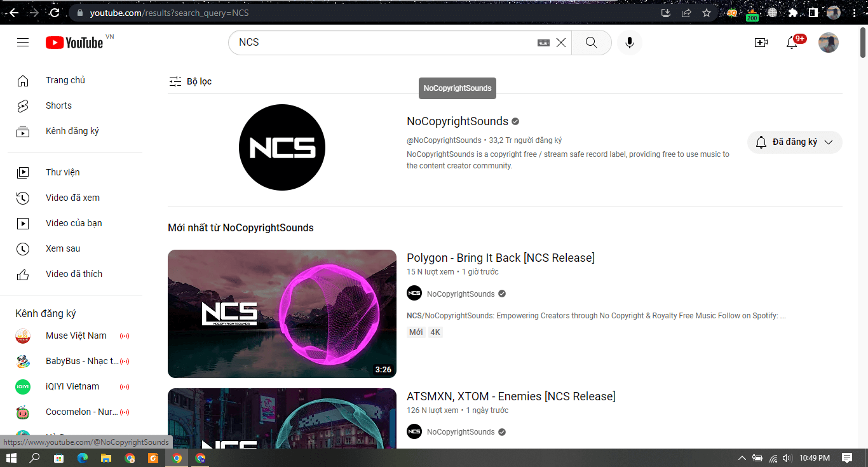The image size is (868, 467).
Task: Open the NoCopyrightSounds channel title
Action: 457,121
